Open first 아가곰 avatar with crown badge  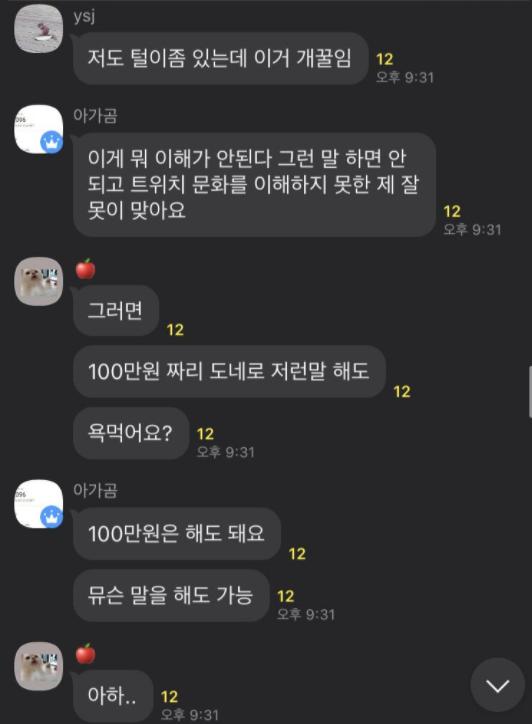39,129
